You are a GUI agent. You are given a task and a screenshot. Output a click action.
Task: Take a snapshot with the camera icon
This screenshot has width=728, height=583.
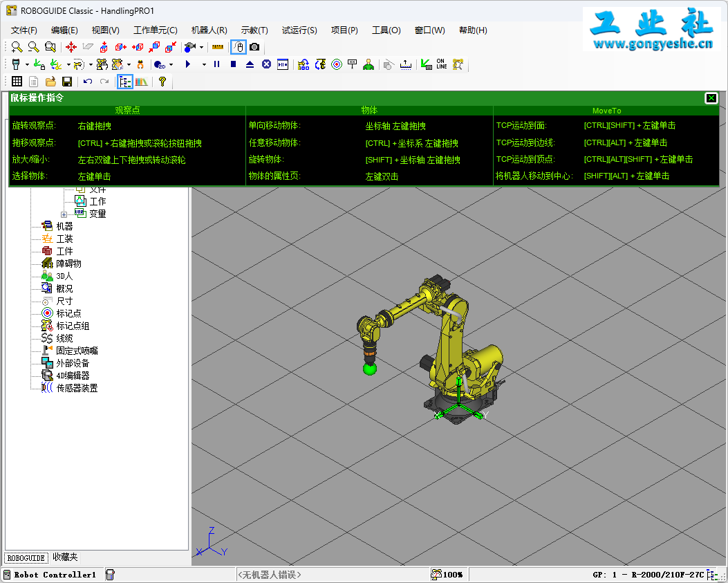pyautogui.click(x=254, y=47)
